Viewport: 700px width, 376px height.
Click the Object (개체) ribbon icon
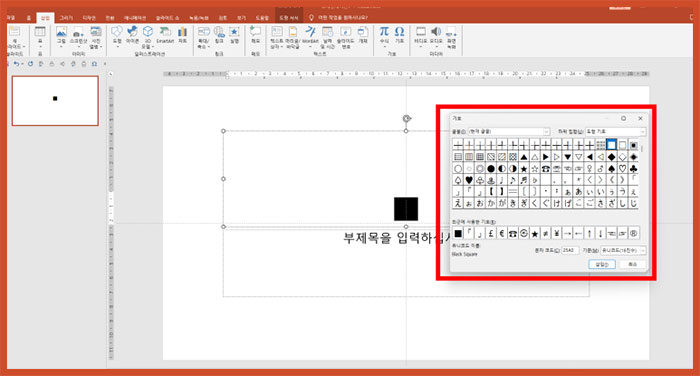tap(363, 35)
